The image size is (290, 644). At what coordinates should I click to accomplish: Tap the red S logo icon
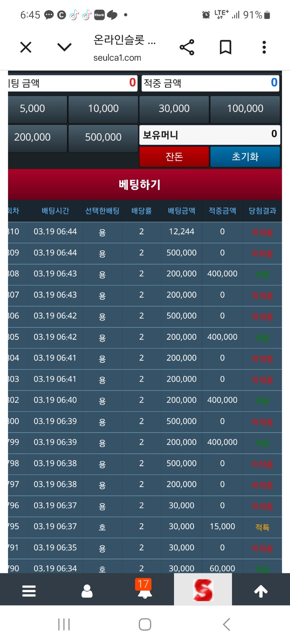pos(203,590)
